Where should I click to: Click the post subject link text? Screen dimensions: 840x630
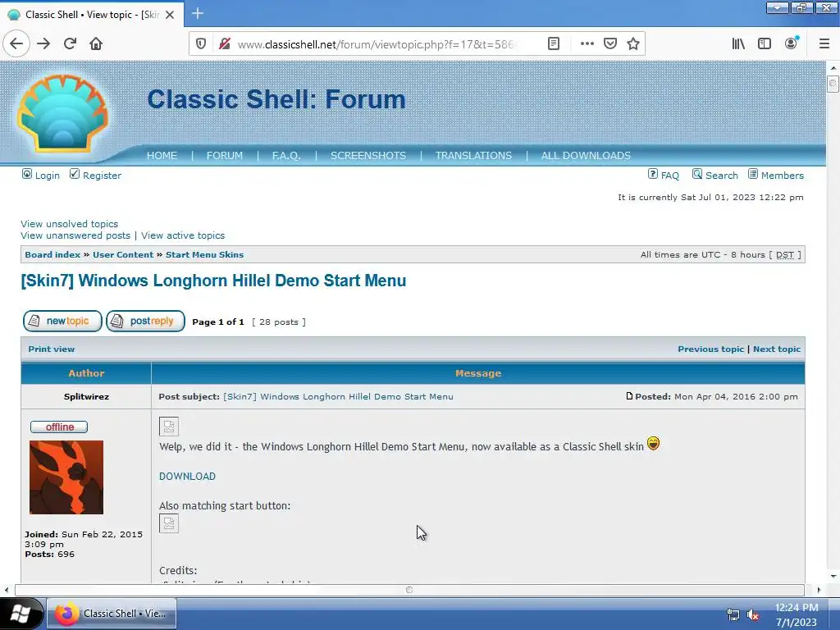pos(338,396)
